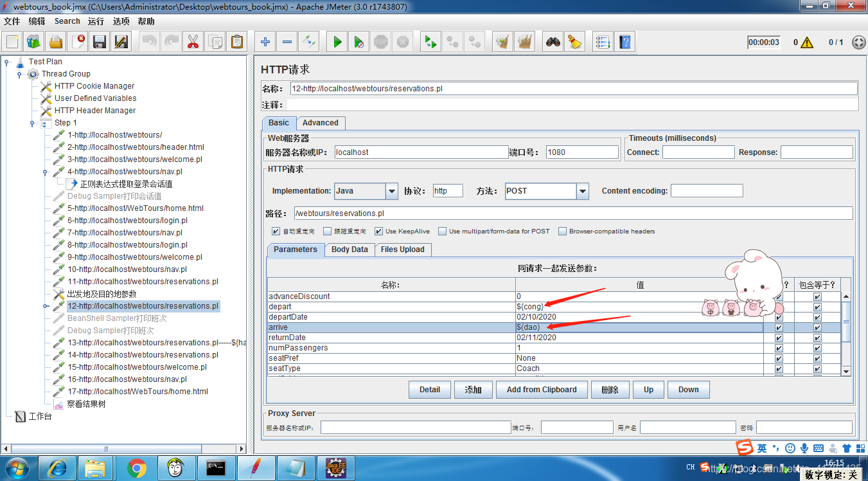Viewport: 868px width, 481px height.
Task: Click the Copy toolbar icon
Action: click(x=215, y=42)
